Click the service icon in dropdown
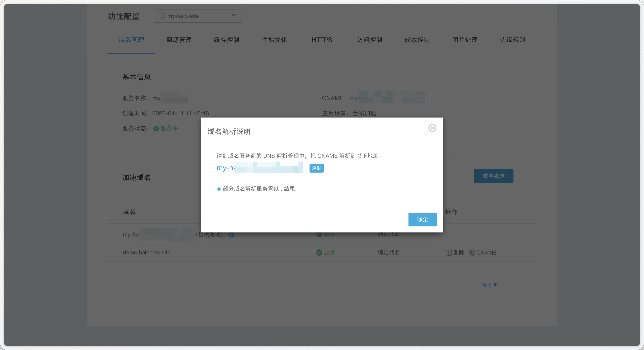Screen dimensions: 644x350 coord(161,16)
